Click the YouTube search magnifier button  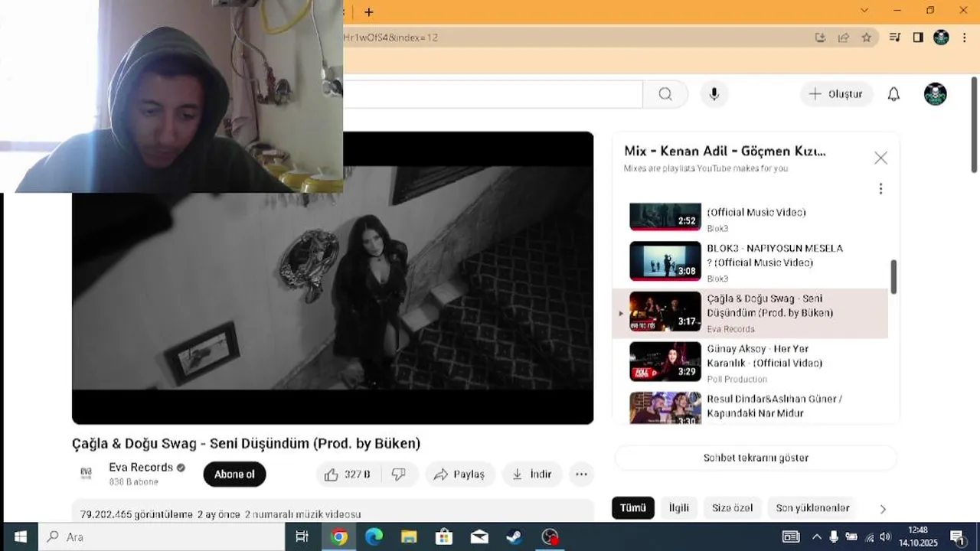click(665, 94)
